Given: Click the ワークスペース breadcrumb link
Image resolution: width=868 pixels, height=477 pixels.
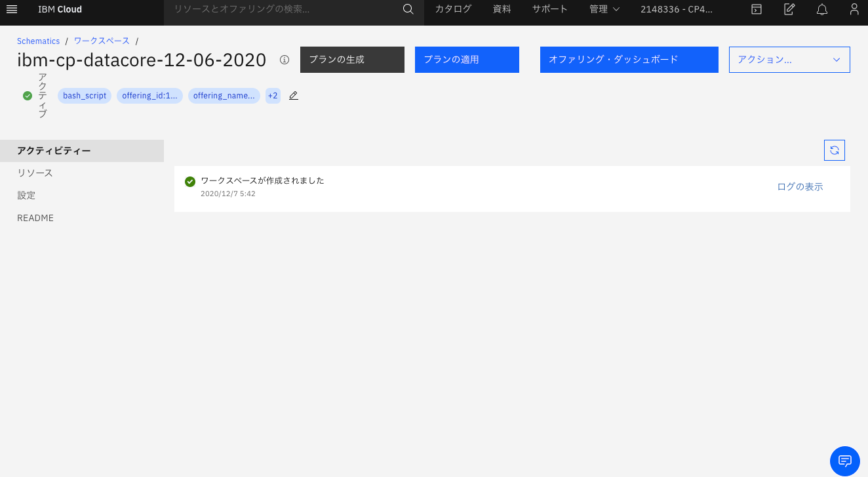Looking at the screenshot, I should [102, 41].
